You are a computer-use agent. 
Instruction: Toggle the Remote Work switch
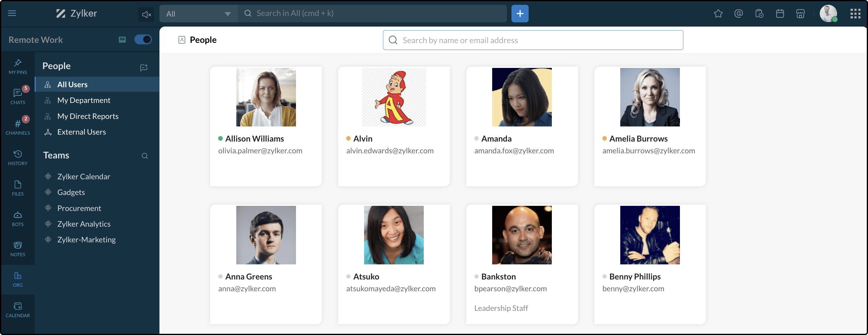(143, 40)
